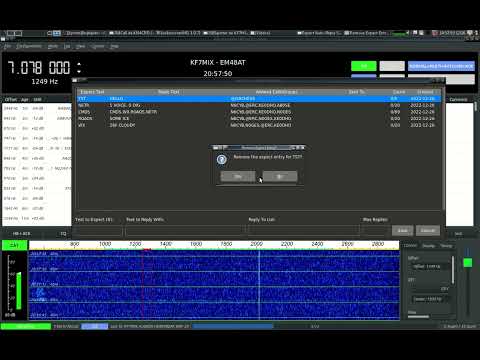
Task: Confirm removal with the Yes button
Action: (238, 176)
